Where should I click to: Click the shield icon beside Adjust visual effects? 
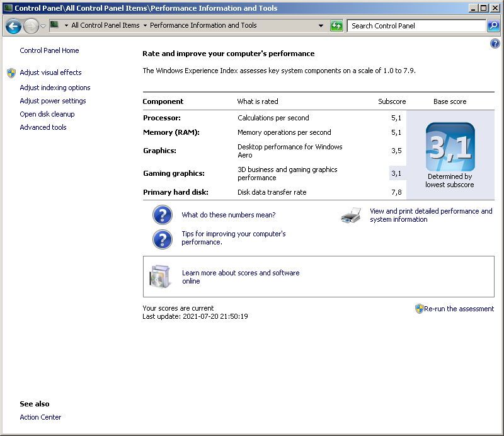[x=11, y=73]
